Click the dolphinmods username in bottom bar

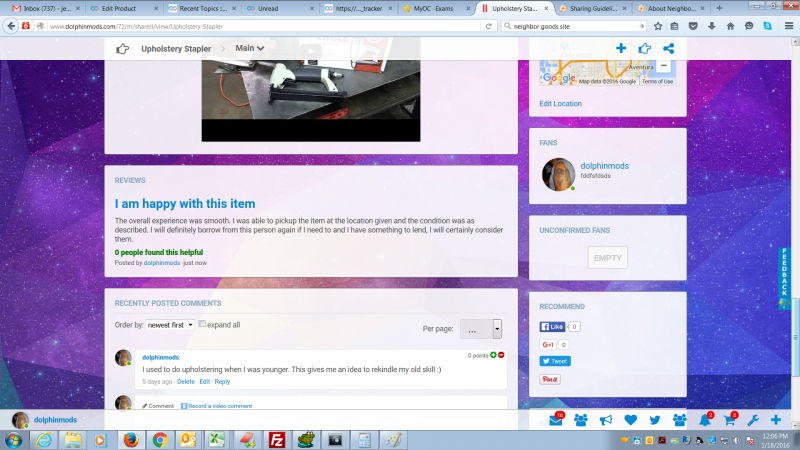(x=55, y=420)
